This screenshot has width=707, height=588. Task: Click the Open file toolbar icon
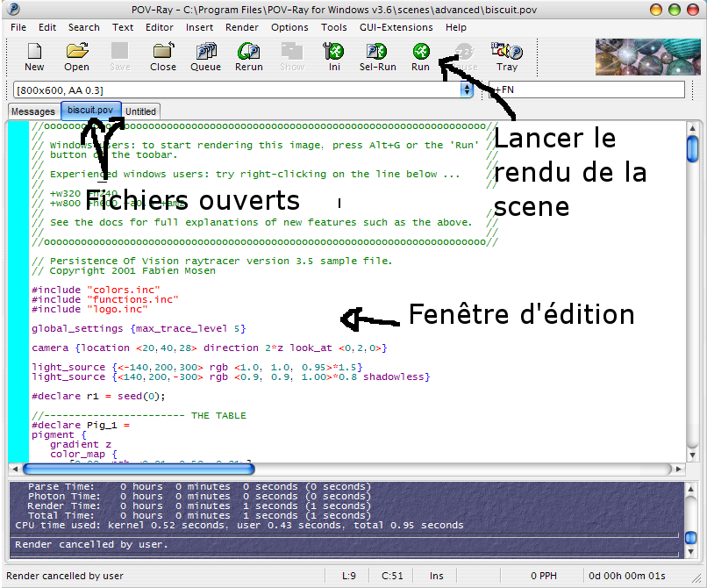76,55
